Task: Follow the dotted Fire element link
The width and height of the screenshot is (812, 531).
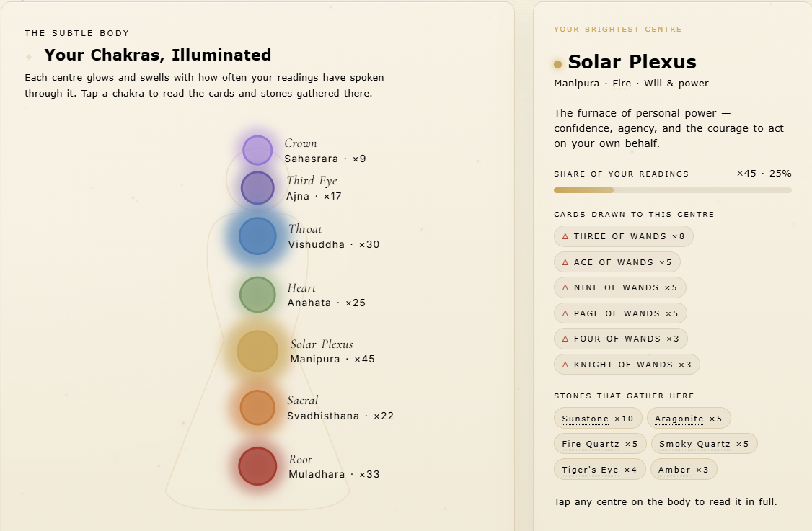Action: coord(622,84)
